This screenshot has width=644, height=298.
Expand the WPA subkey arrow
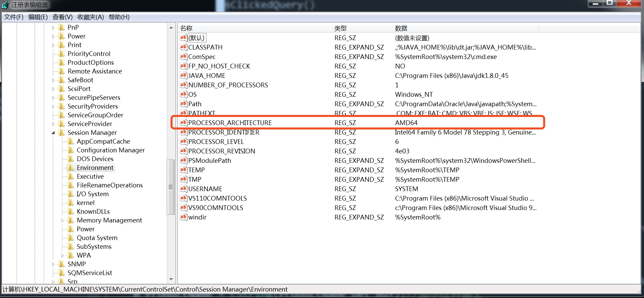[62, 256]
